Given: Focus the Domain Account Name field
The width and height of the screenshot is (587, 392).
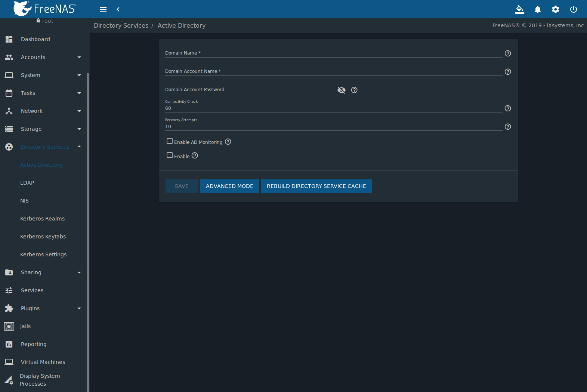Looking at the screenshot, I should [x=334, y=71].
